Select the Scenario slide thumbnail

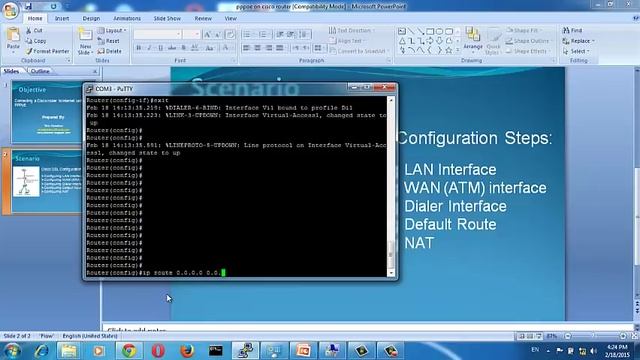[48, 182]
